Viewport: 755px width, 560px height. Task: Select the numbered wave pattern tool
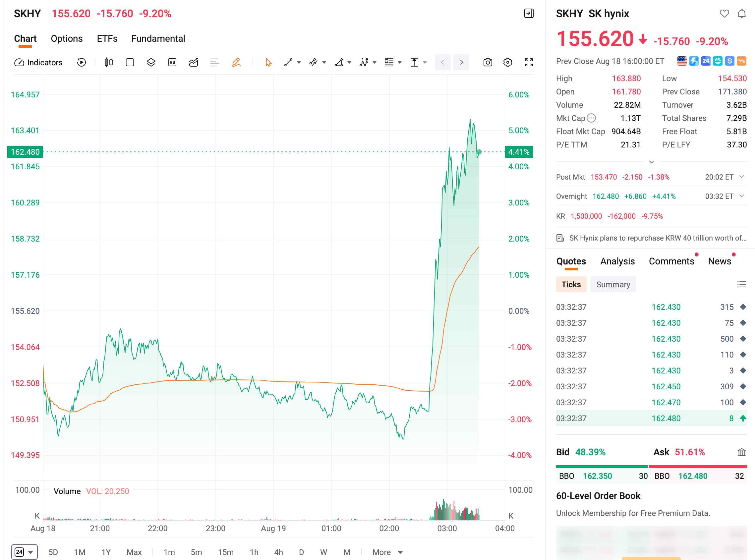[364, 62]
